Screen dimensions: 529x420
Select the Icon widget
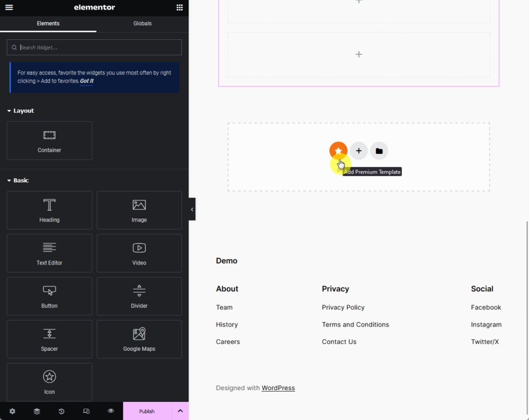pos(49,382)
